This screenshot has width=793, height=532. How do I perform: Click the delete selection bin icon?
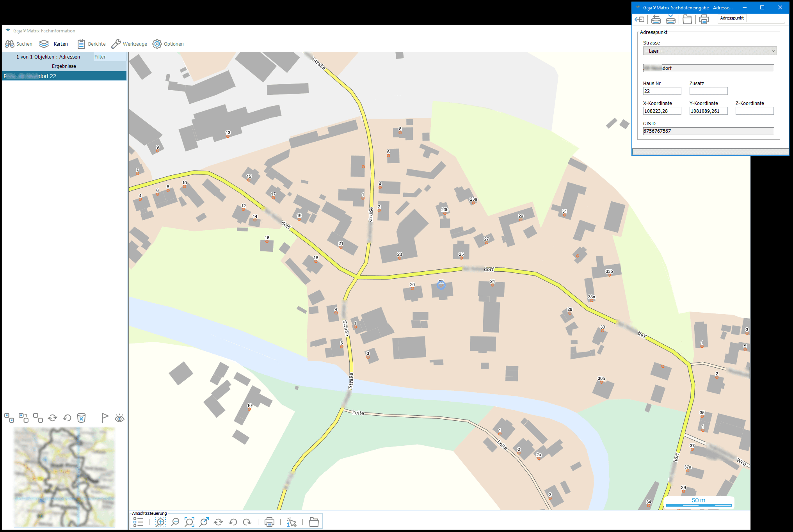81,418
